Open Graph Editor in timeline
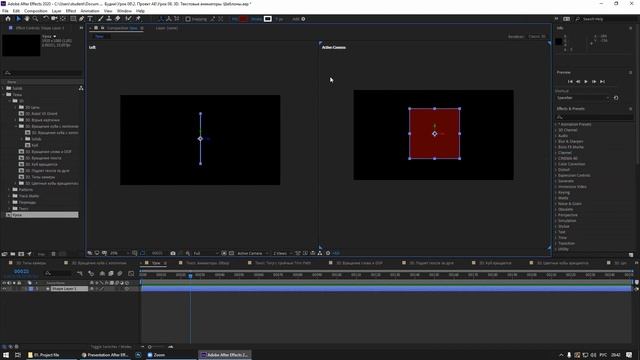 (131, 273)
